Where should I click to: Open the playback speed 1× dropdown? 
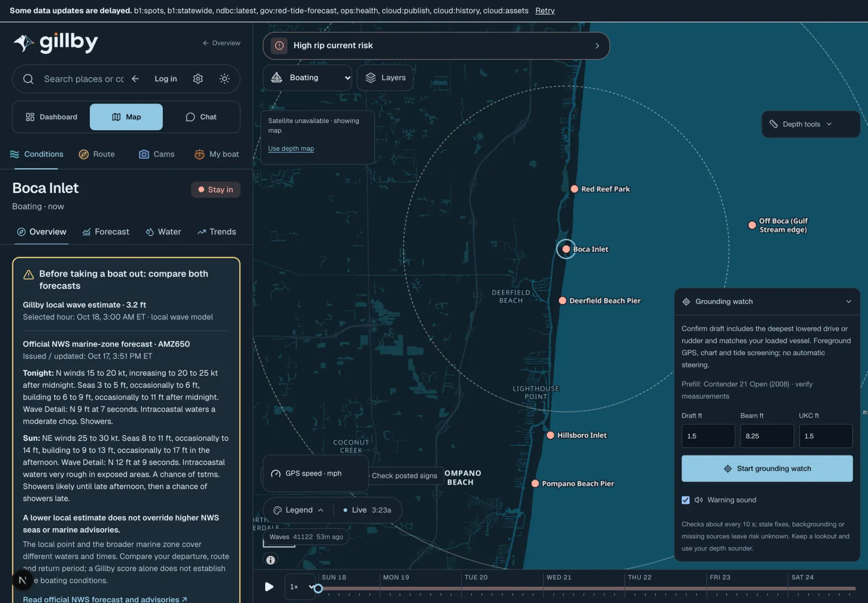click(x=300, y=587)
